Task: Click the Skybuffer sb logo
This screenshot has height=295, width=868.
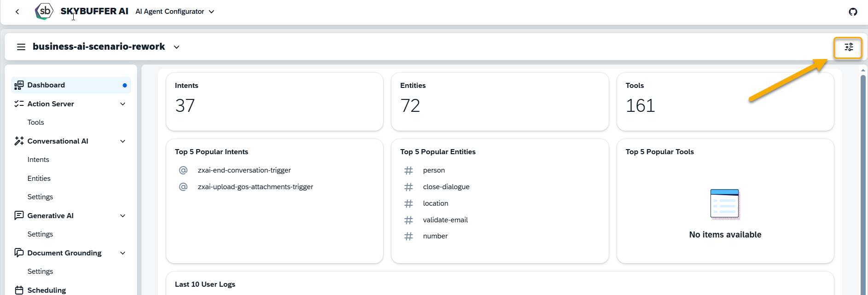Action: coord(44,12)
